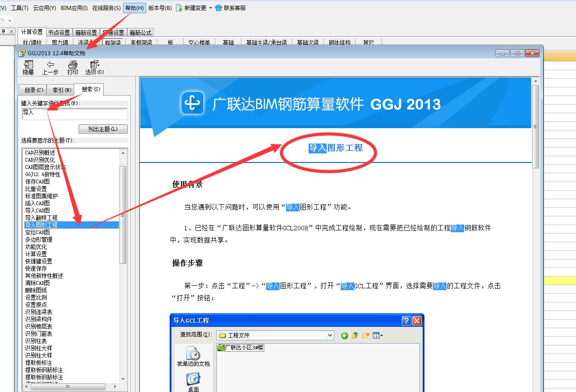
Task: Select topic 导入翻样工程
Action: click(41, 218)
